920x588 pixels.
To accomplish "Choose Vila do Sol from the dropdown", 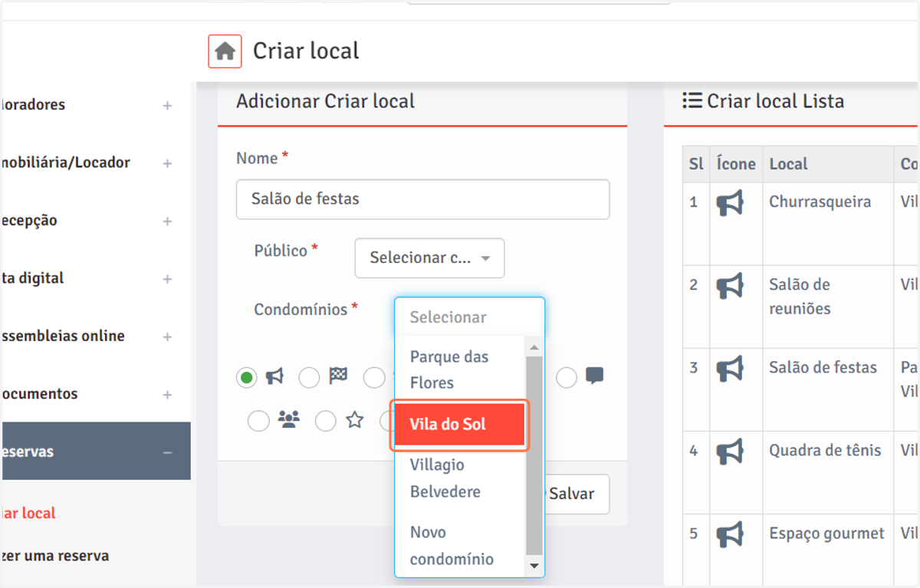I will tap(459, 424).
